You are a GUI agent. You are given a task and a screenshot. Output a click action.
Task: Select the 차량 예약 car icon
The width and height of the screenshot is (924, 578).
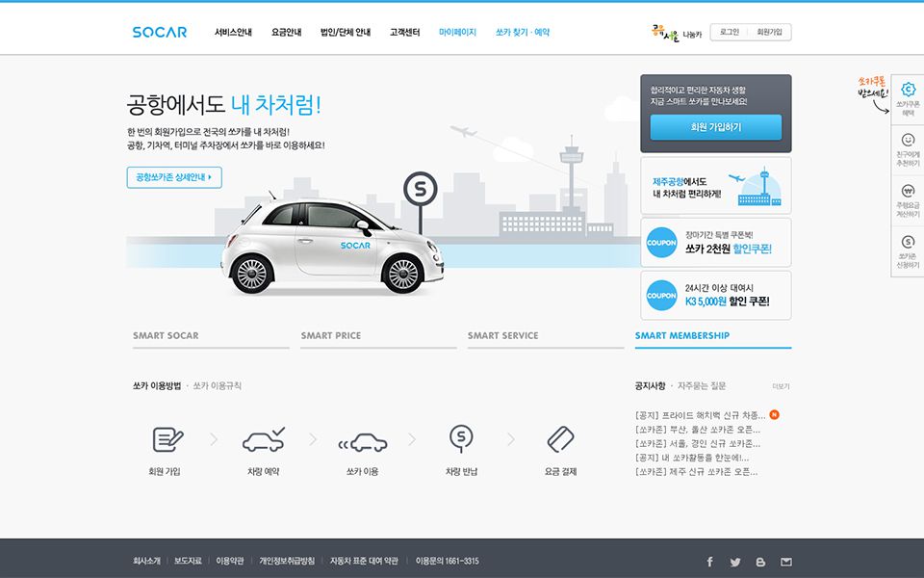[263, 439]
